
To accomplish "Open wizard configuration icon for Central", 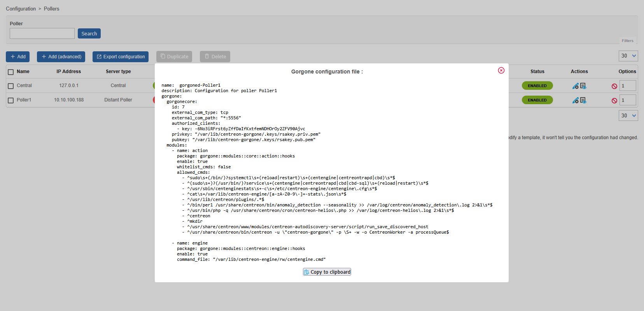I will [x=575, y=86].
